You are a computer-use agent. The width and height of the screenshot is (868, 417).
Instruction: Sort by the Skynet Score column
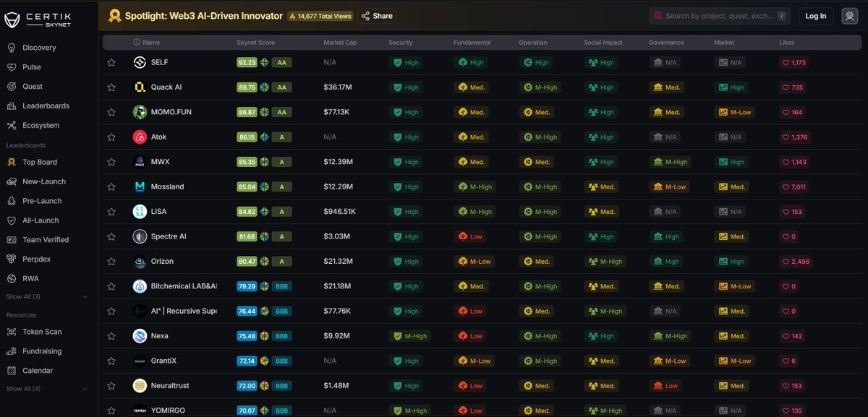[x=256, y=43]
